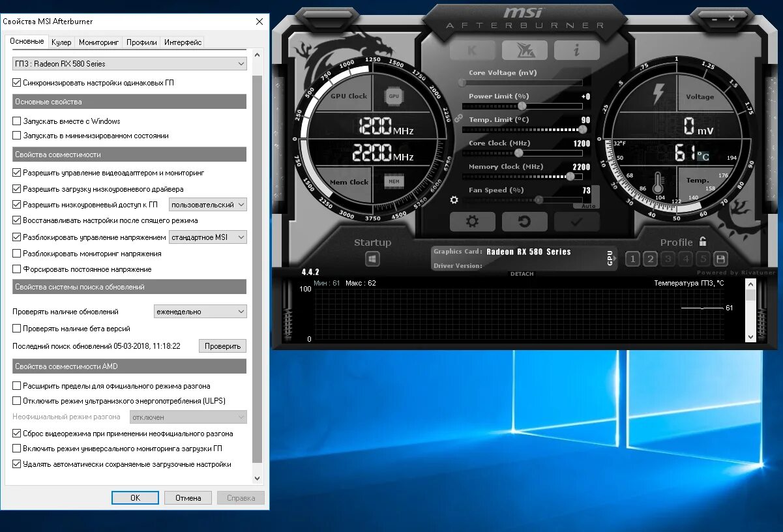Image resolution: width=783 pixels, height=532 pixels.
Task: Toggle 'Сброс видеорежима при применении неофициального разгона'
Action: 17,433
